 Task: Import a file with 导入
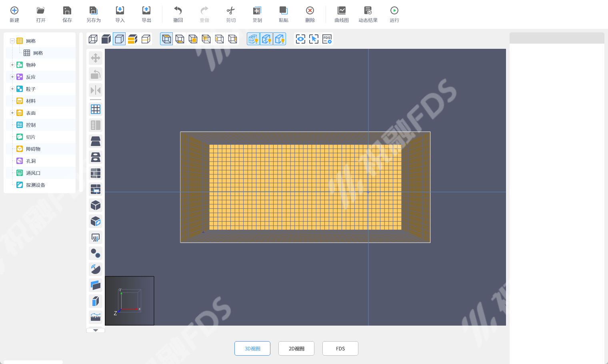[120, 14]
